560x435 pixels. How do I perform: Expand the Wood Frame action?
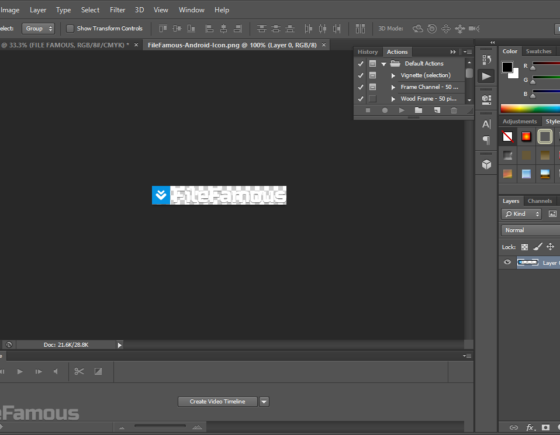click(x=393, y=99)
